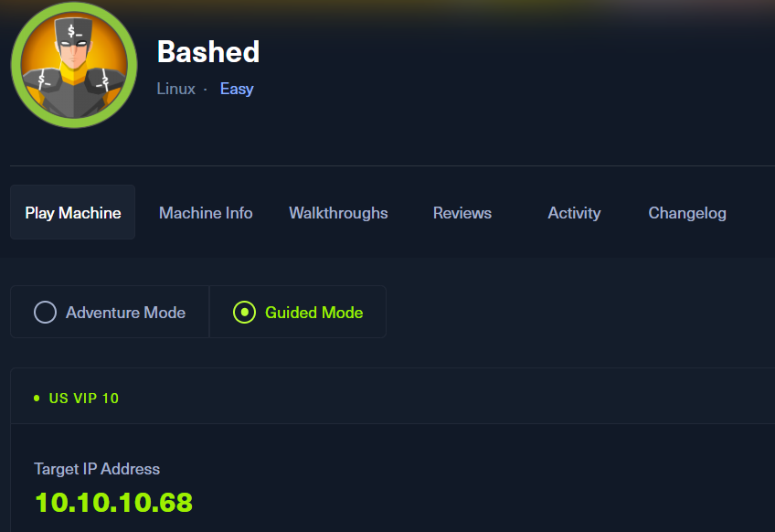775x532 pixels.
Task: Click the US VIP 10 server label
Action: pos(84,399)
